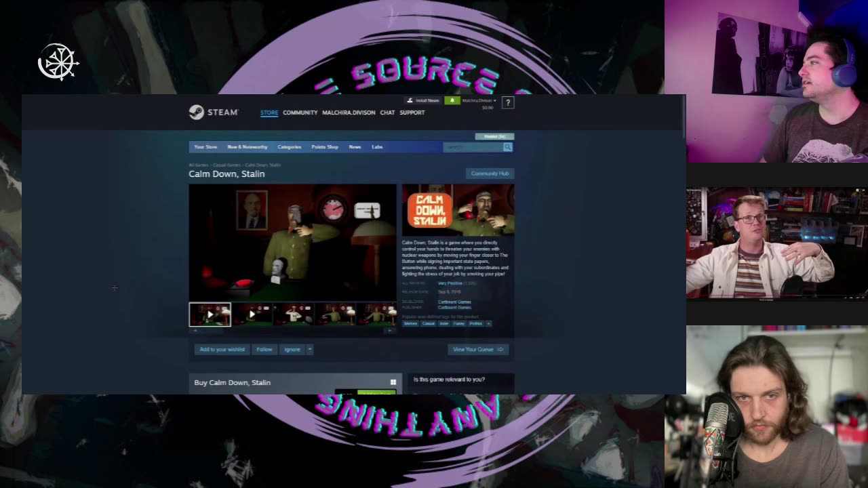This screenshot has width=868, height=488.
Task: Go to the CHAT page
Action: 387,113
